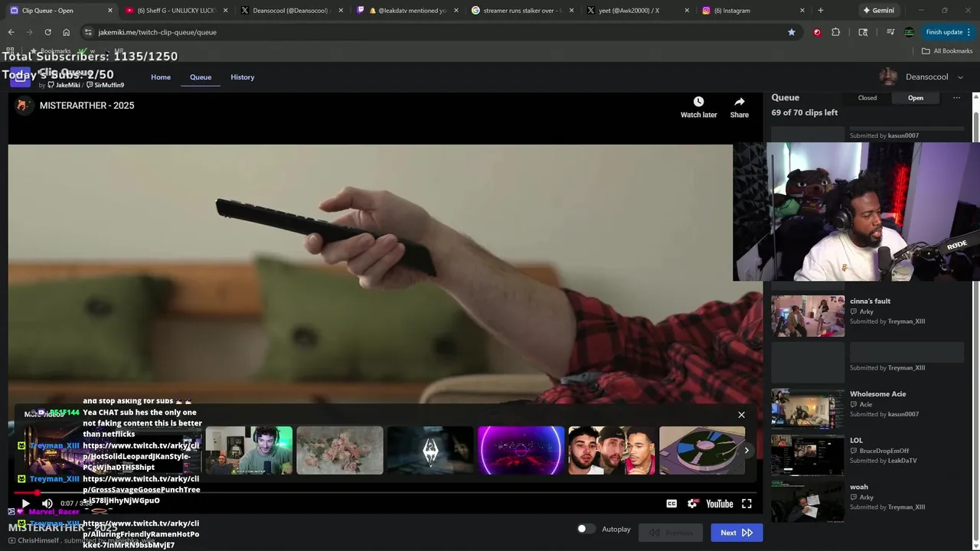Click the MISTERARTHER - 2025 video title
The width and height of the screenshot is (980, 551).
[87, 106]
